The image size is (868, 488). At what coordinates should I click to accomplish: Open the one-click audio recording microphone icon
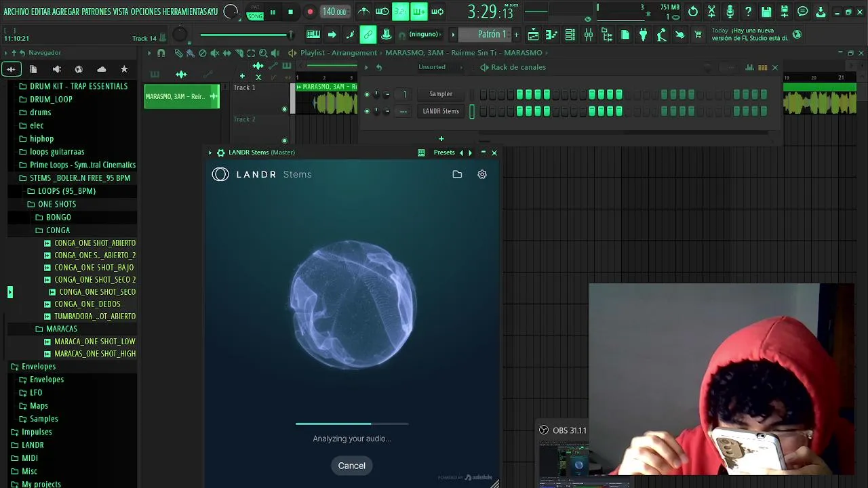730,12
